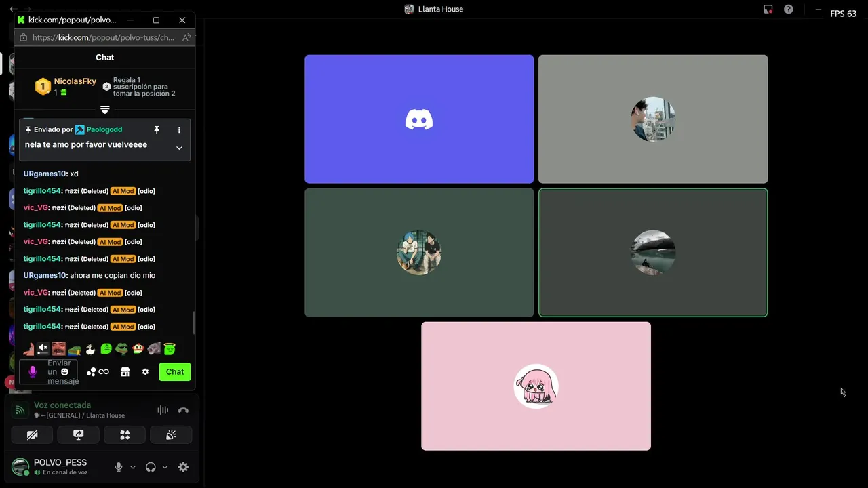
Task: Choose the Pepe with sunglasses emote
Action: point(121,350)
